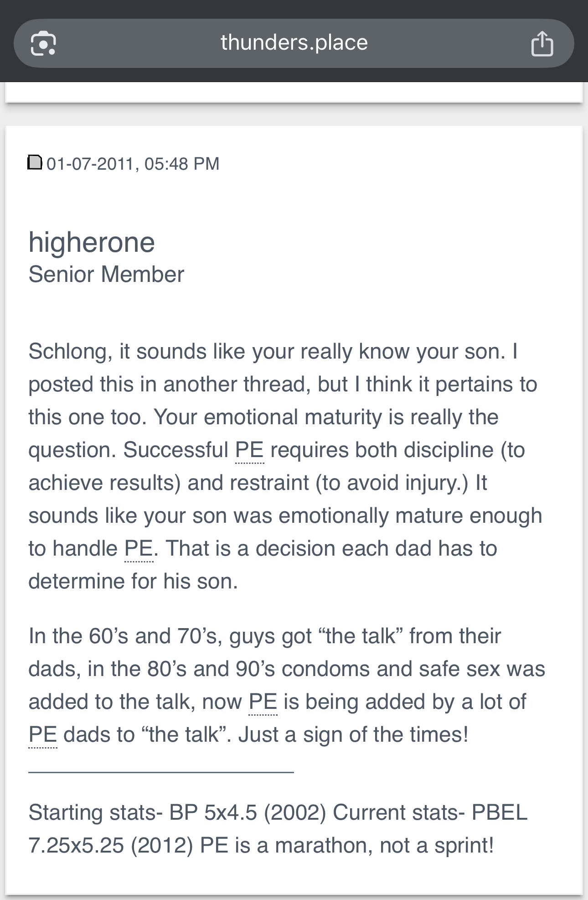
Task: Tap the 01-07-2011, 05:48 PM timestamp
Action: point(133,163)
